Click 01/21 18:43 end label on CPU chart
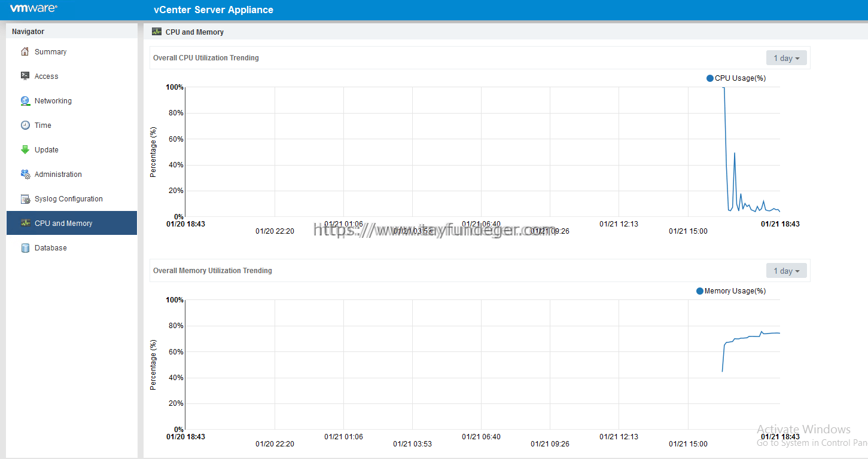The image size is (868, 459). pos(780,224)
